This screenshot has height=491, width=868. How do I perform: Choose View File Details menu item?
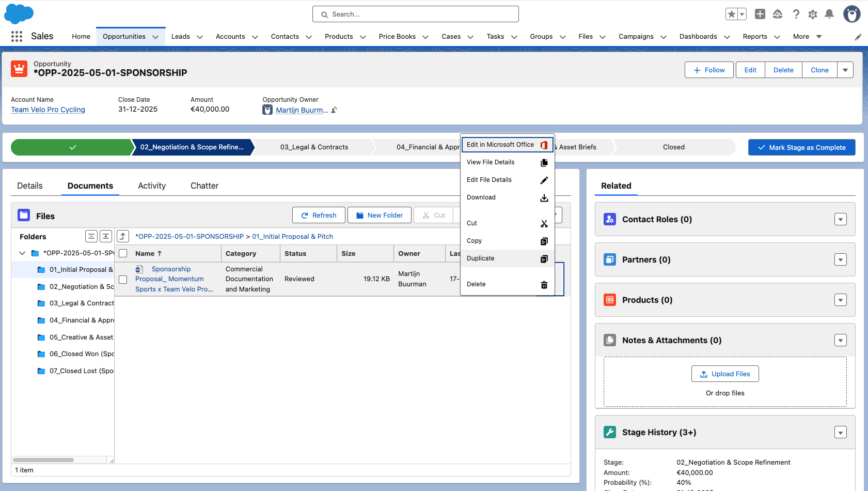click(507, 162)
